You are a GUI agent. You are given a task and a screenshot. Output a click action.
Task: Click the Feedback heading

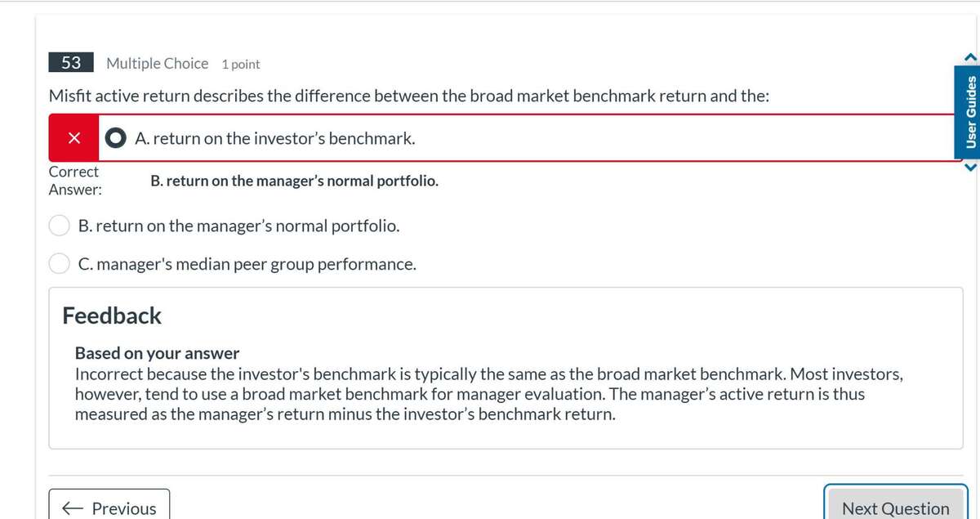pyautogui.click(x=112, y=315)
